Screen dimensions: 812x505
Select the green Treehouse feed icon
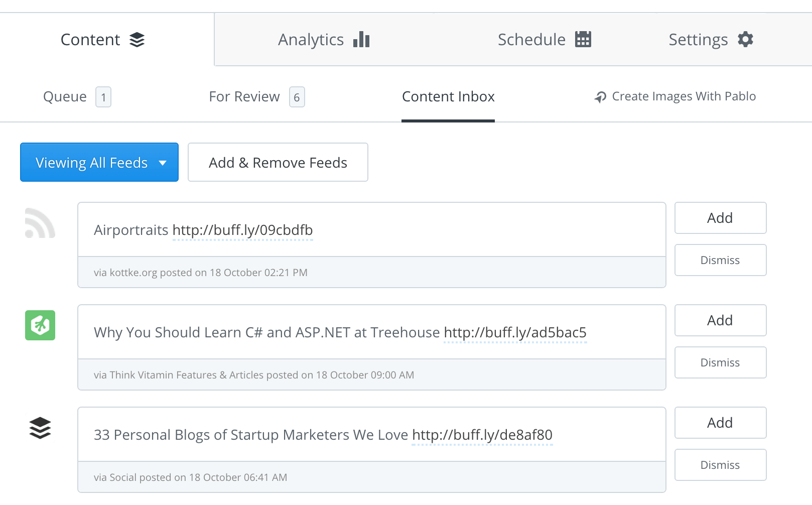coord(40,326)
